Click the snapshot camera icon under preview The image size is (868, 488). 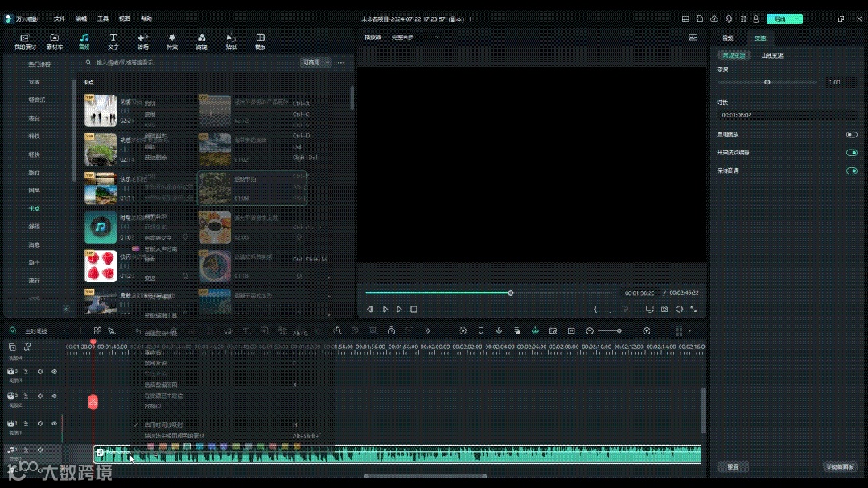[x=664, y=309]
